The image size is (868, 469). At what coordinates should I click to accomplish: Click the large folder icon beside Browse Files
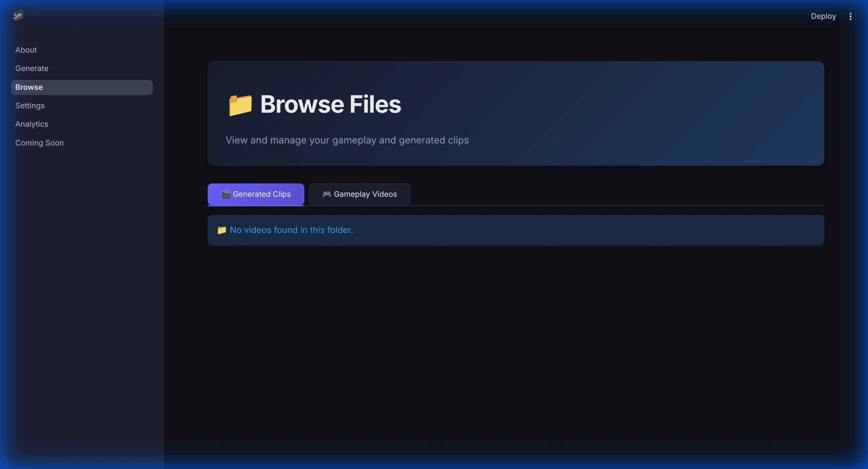(x=240, y=105)
